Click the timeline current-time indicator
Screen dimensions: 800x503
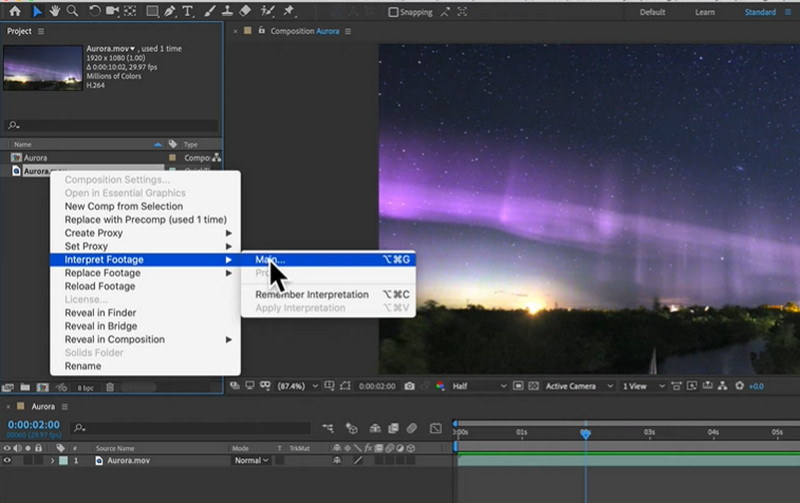point(585,434)
